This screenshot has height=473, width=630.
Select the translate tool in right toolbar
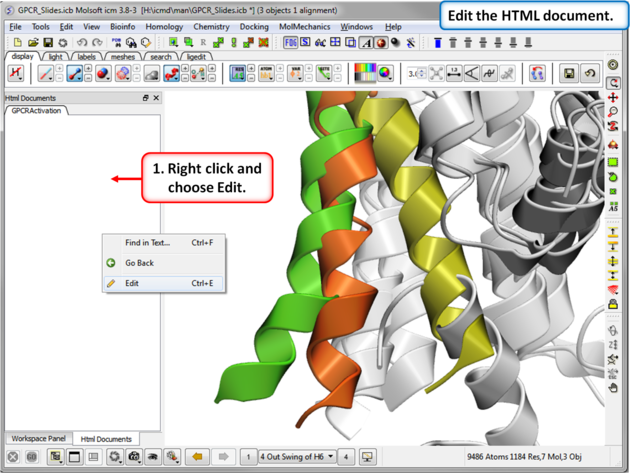(613, 98)
